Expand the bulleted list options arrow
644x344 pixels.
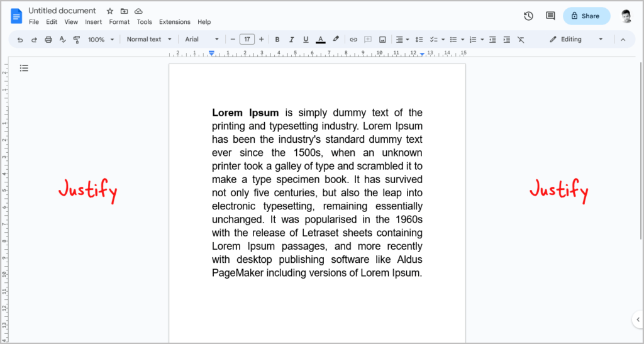[x=462, y=40]
